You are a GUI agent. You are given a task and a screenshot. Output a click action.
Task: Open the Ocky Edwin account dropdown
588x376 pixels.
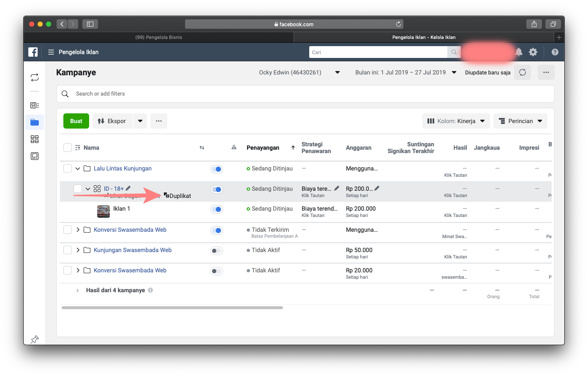point(299,72)
